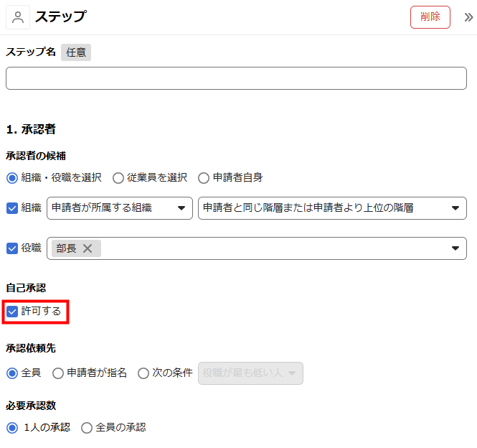Choose 申請者自身 radio option

click(x=204, y=177)
